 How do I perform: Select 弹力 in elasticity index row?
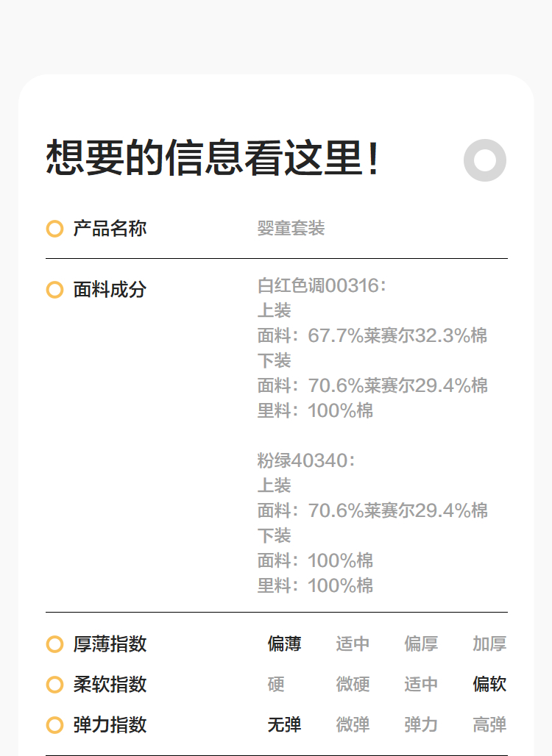(421, 725)
